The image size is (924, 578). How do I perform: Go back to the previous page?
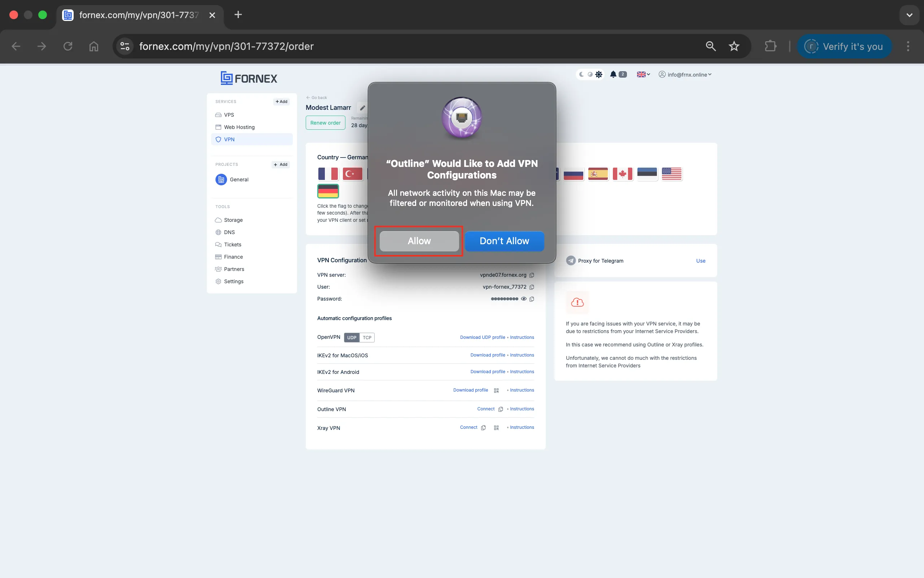click(317, 98)
